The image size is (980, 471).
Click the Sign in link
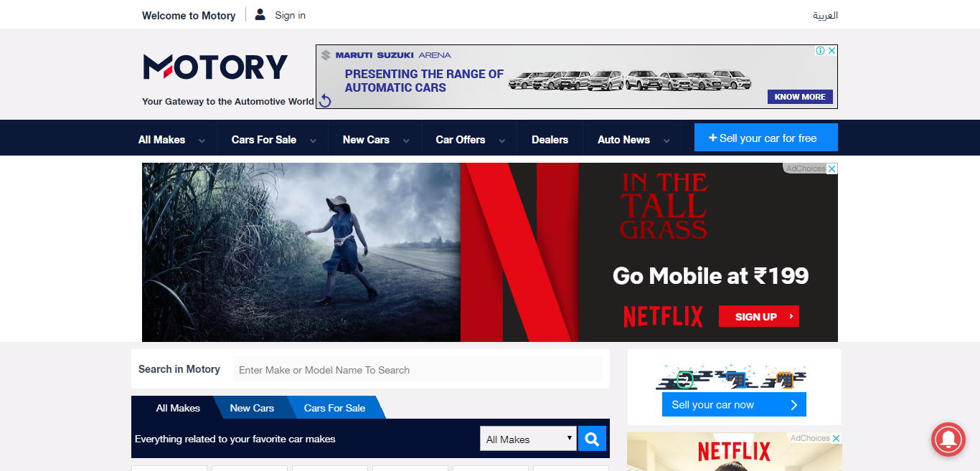tap(290, 15)
